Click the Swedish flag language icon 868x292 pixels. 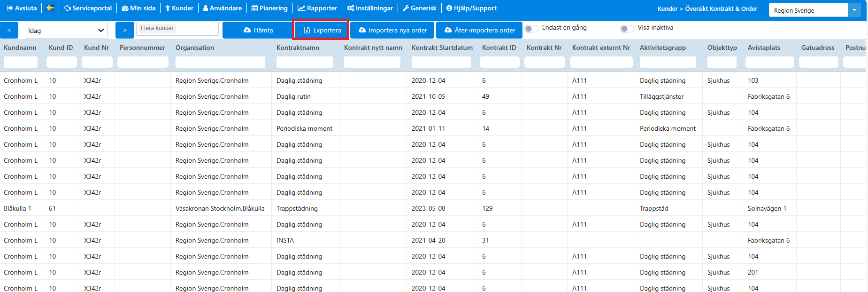click(50, 8)
